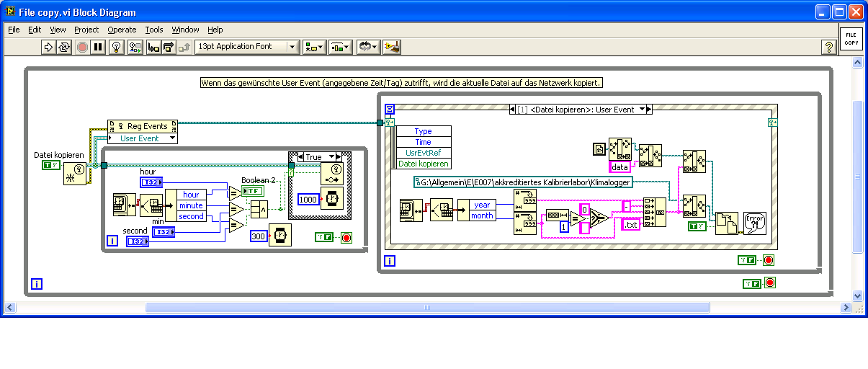Screen dimensions: 868x369
Task: Click the Run arrow button
Action: pyautogui.click(x=48, y=47)
